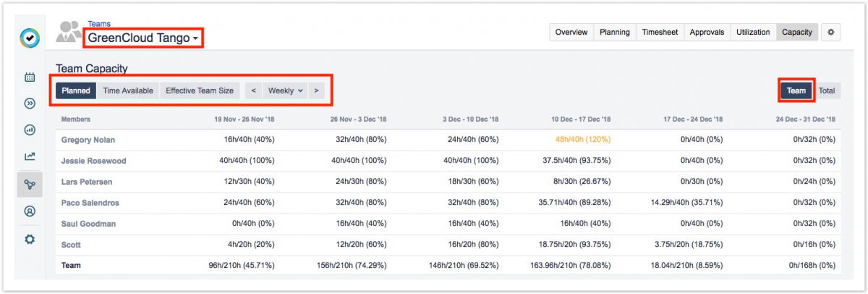The height and width of the screenshot is (294, 868).
Task: Switch the capacity view to Time Available
Action: (127, 91)
